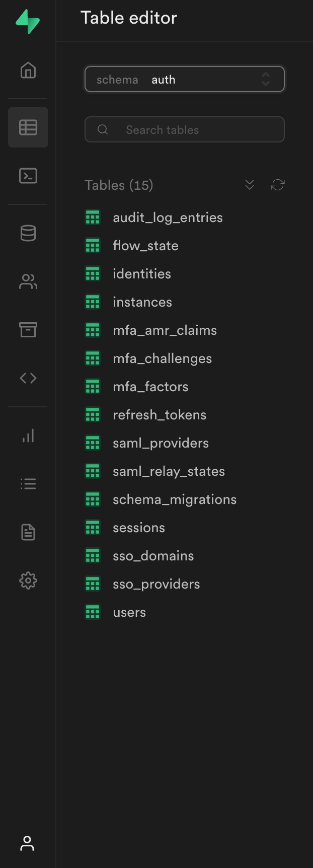This screenshot has height=868, width=313.
Task: Select the Table editor sidebar icon
Action: [28, 127]
